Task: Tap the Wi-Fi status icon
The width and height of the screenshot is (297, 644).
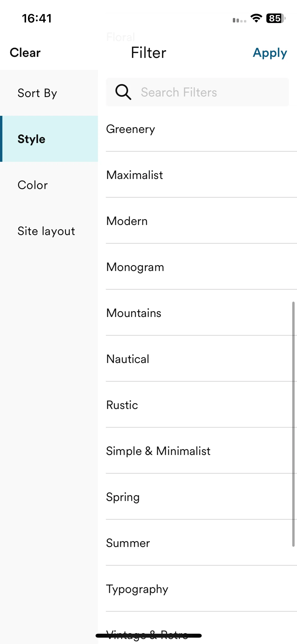Action: (x=256, y=18)
